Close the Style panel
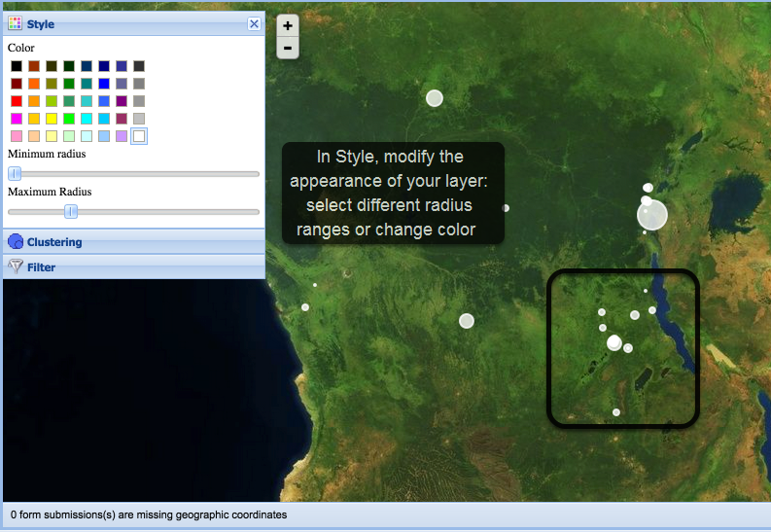The width and height of the screenshot is (771, 532). pos(254,23)
